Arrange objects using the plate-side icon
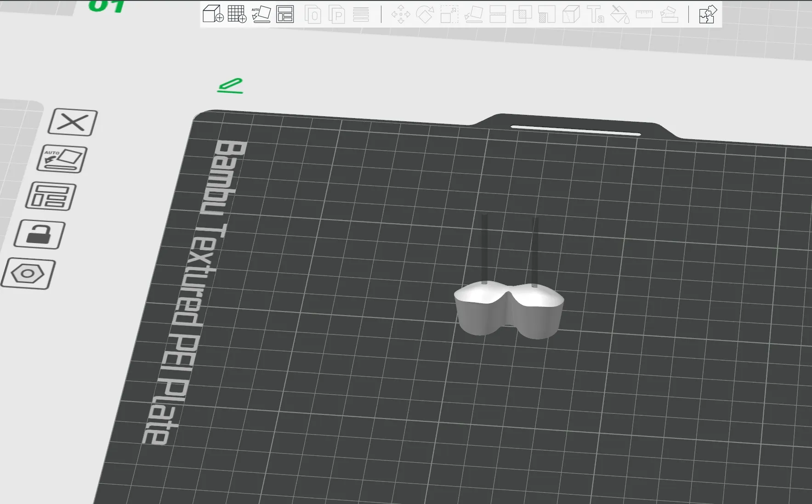The width and height of the screenshot is (812, 504). click(51, 196)
